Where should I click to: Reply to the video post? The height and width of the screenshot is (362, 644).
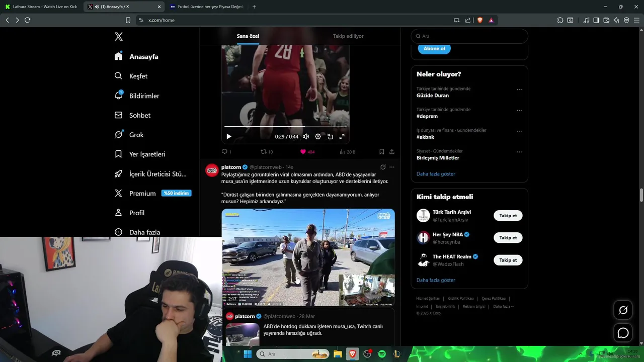226,151
